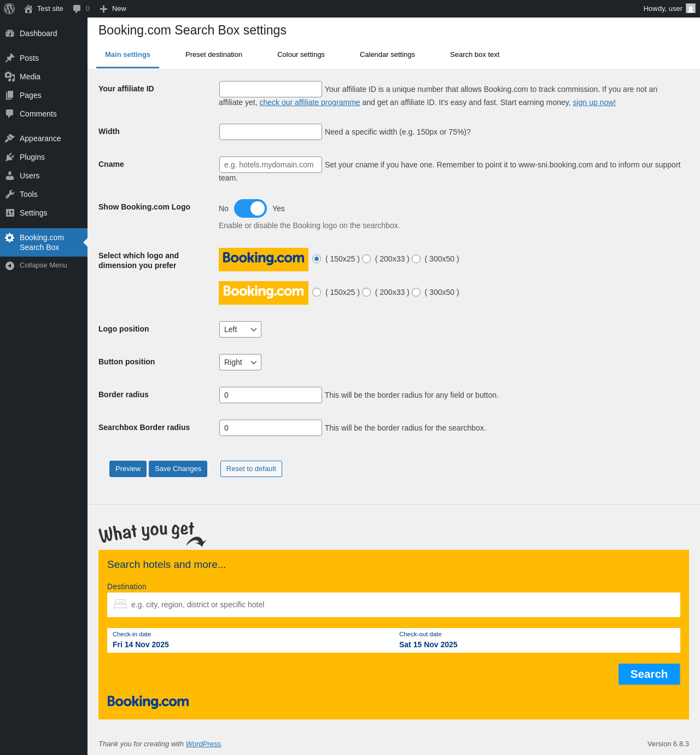Click the Pages icon in sidebar

[x=10, y=95]
